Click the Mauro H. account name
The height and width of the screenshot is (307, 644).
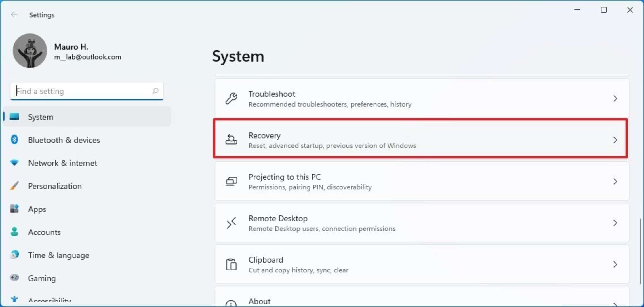[71, 47]
